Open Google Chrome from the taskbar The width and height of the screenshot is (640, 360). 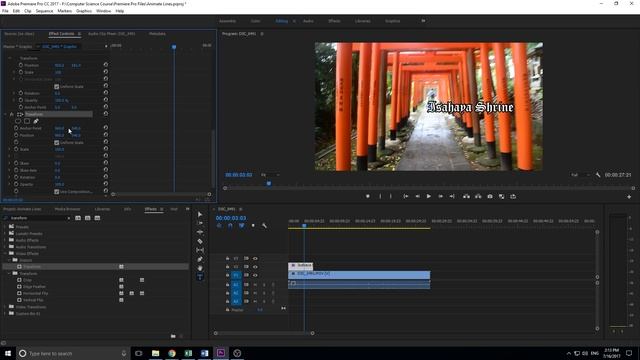click(172, 353)
